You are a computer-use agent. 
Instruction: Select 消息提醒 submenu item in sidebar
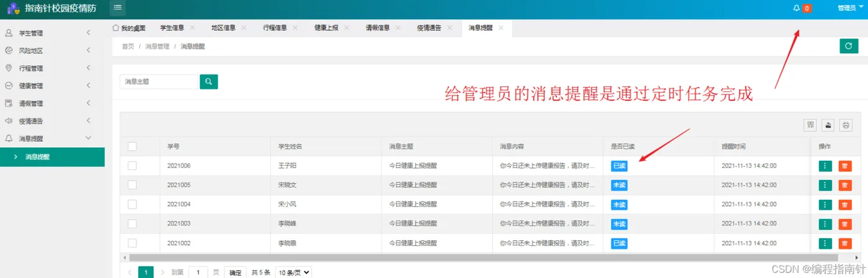[x=52, y=157]
